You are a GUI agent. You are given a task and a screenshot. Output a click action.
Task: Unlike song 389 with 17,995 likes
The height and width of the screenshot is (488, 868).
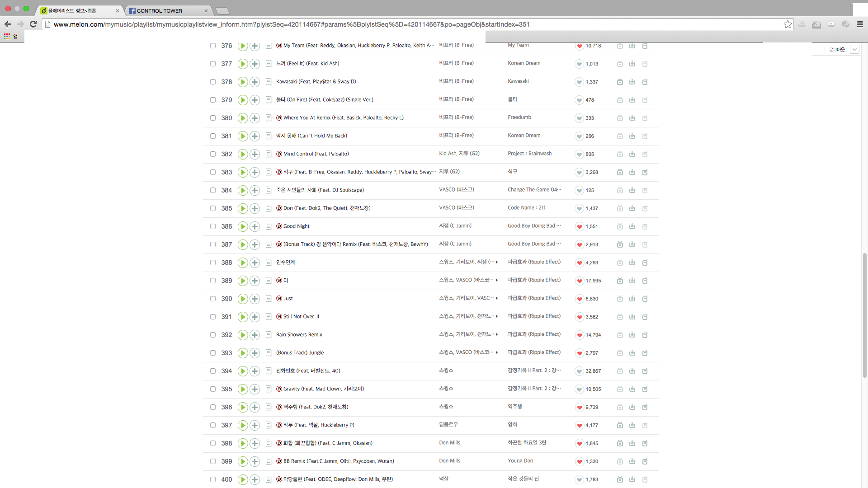[x=579, y=281]
